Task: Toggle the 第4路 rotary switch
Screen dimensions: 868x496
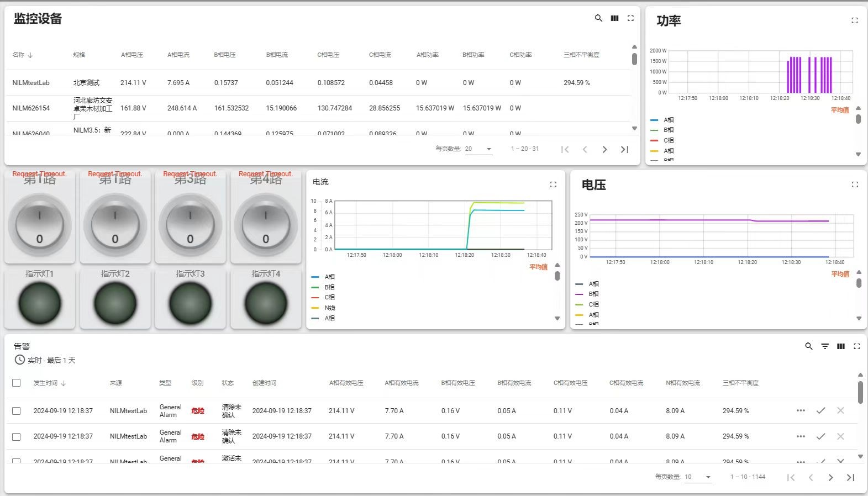Action: click(x=266, y=225)
